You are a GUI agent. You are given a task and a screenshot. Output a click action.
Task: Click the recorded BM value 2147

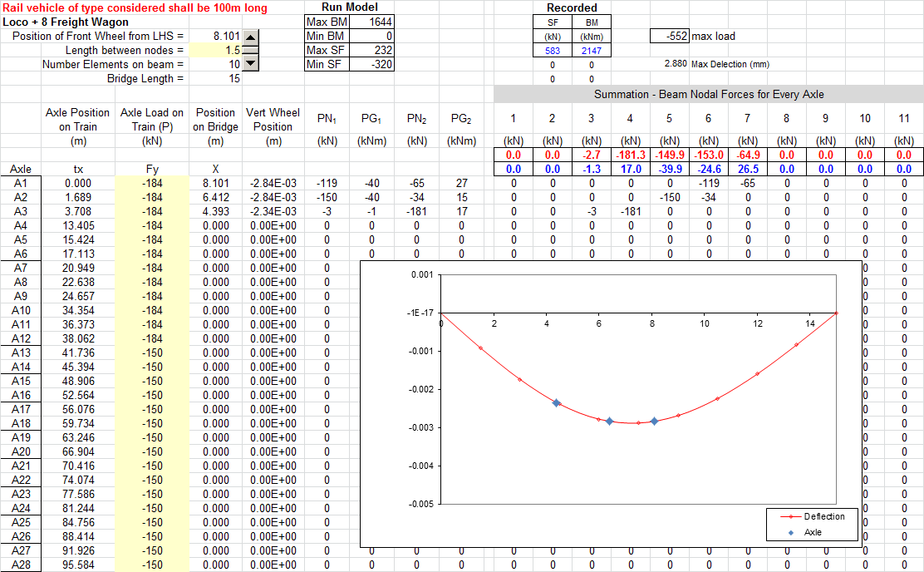click(x=592, y=50)
